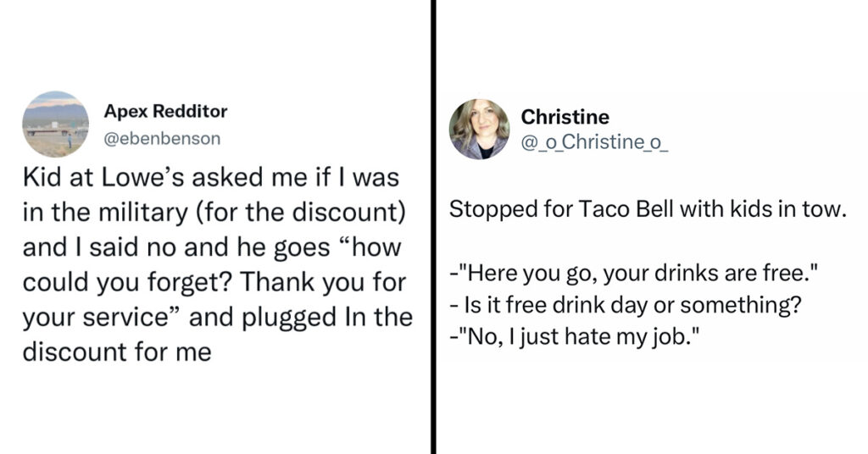This screenshot has height=454, width=868.
Task: Visit the @ebenbenson handle
Action: click(x=162, y=138)
